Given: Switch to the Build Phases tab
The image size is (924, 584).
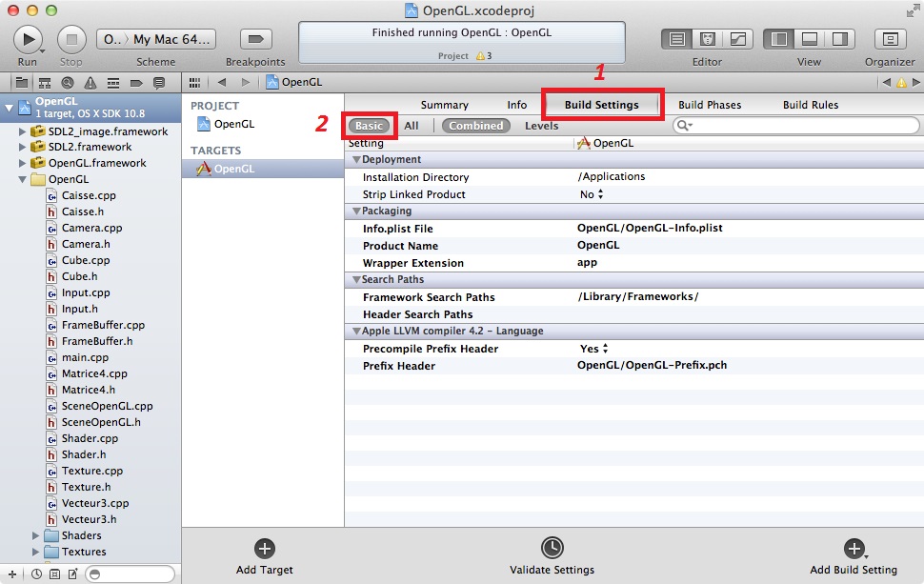Looking at the screenshot, I should tap(710, 105).
